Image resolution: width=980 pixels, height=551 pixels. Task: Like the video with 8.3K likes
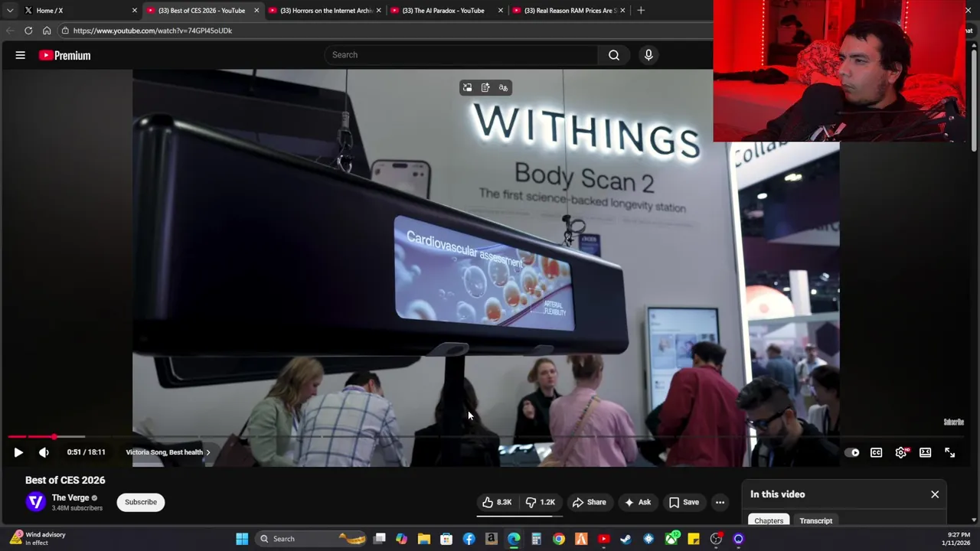click(x=497, y=502)
